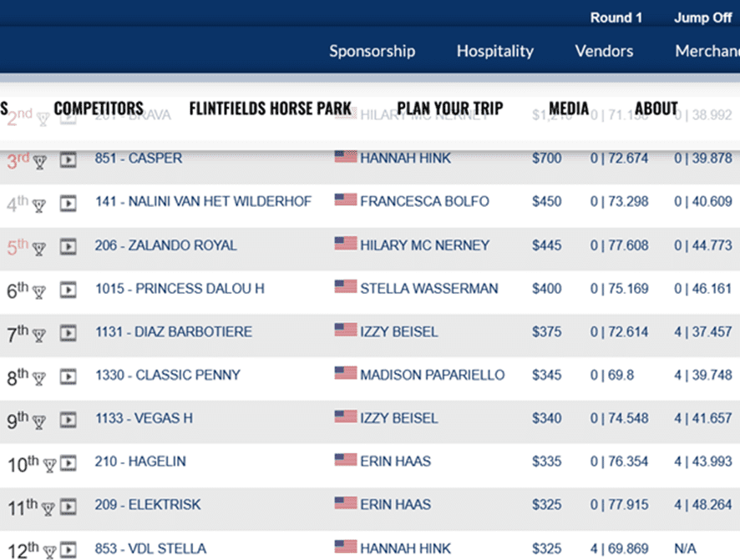
Task: Select Vendors in the top navigation
Action: pos(604,51)
